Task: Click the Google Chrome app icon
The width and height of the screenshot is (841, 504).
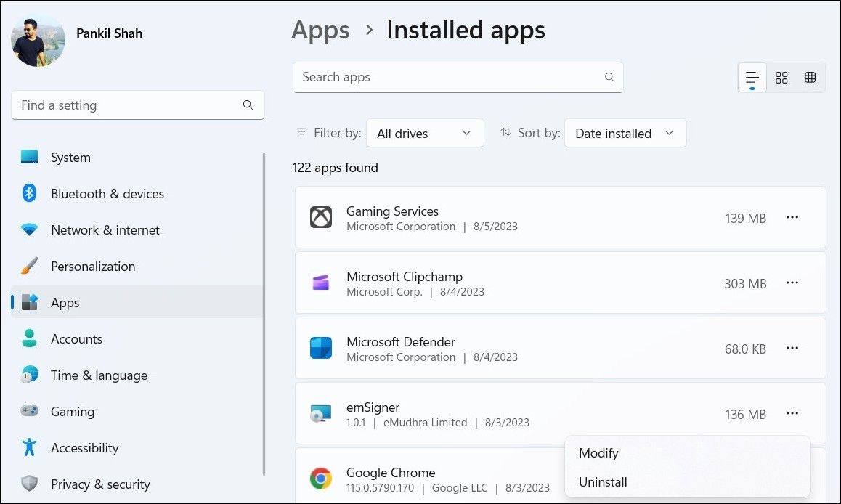Action: pyautogui.click(x=320, y=478)
